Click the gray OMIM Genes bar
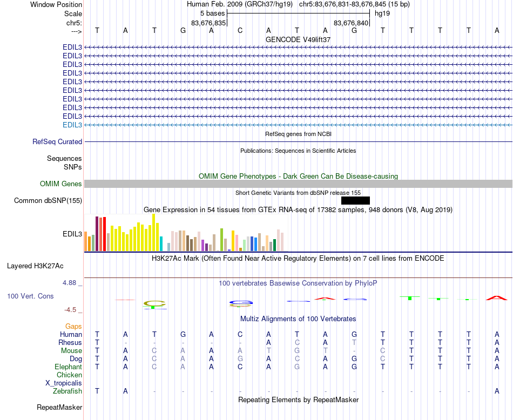Image resolution: width=513 pixels, height=420 pixels. pyautogui.click(x=298, y=184)
